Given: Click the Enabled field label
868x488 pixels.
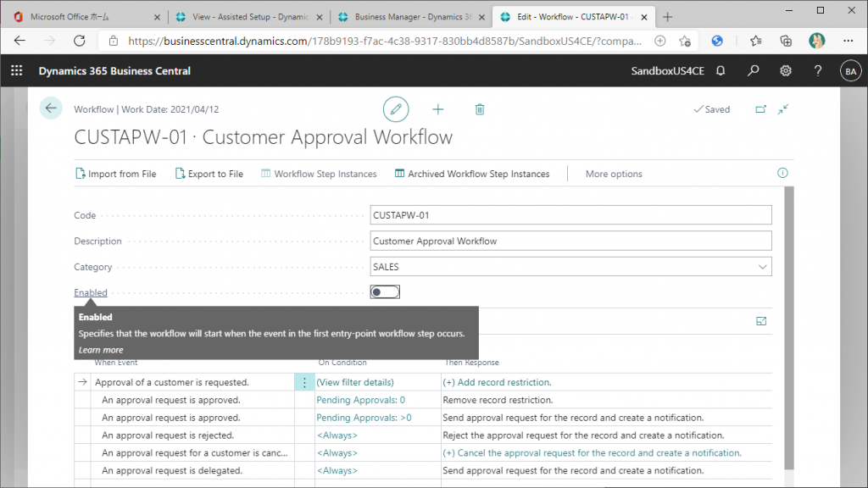Looking at the screenshot, I should [x=90, y=292].
